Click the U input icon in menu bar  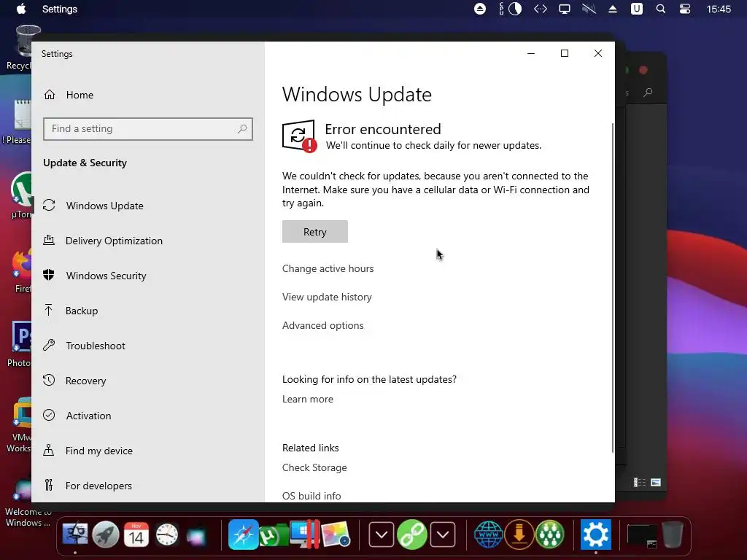(636, 9)
